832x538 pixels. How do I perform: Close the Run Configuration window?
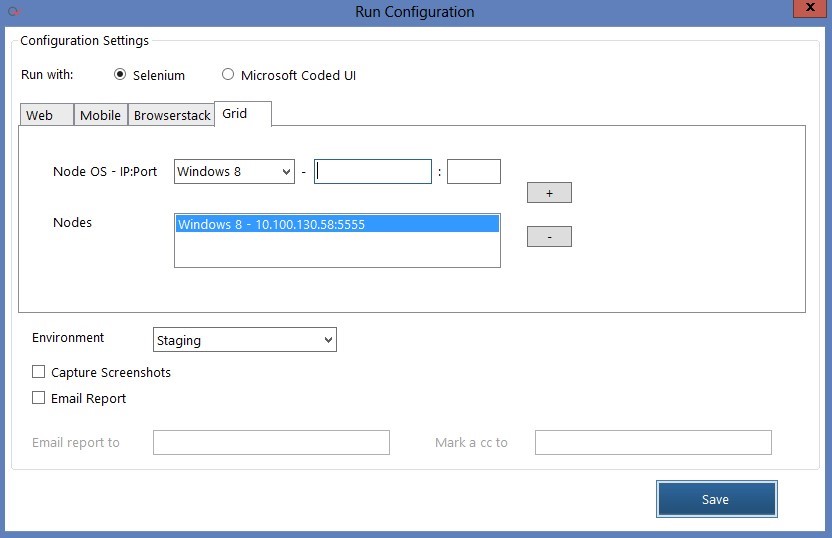810,8
